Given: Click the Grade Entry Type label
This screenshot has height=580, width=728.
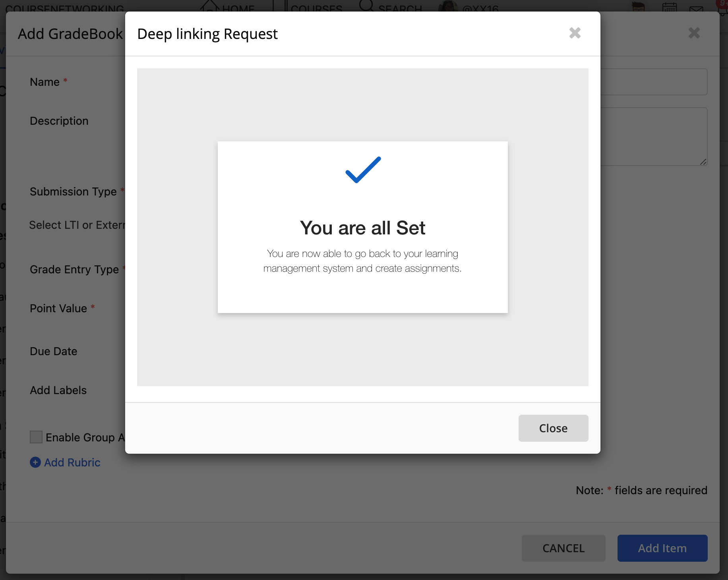Looking at the screenshot, I should pyautogui.click(x=75, y=269).
